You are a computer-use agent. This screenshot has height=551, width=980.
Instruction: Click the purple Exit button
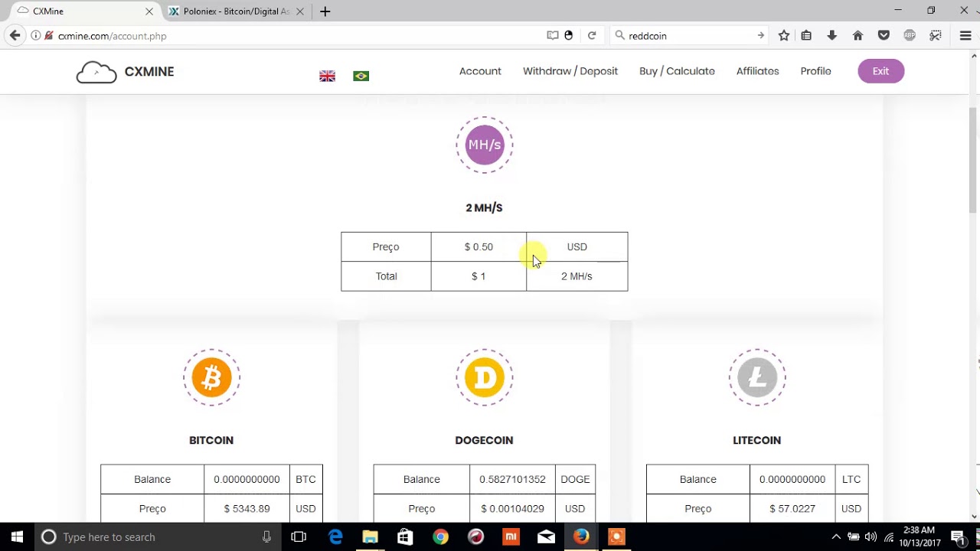tap(880, 71)
